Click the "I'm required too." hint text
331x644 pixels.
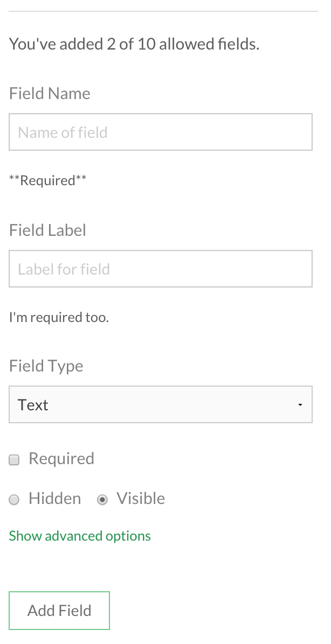(x=59, y=317)
